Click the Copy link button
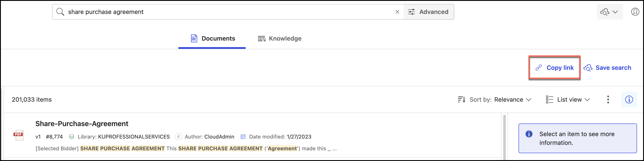Viewport: 644px width, 161px height. click(555, 68)
